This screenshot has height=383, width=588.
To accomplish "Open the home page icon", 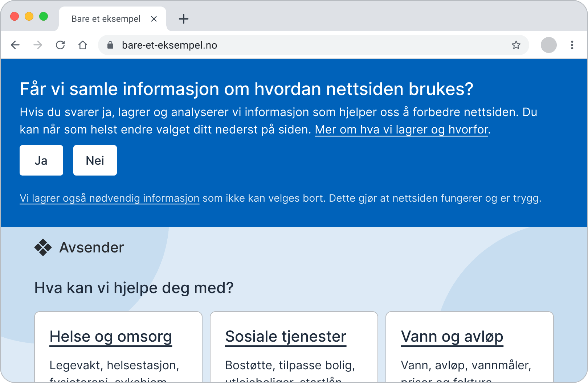I will click(83, 45).
